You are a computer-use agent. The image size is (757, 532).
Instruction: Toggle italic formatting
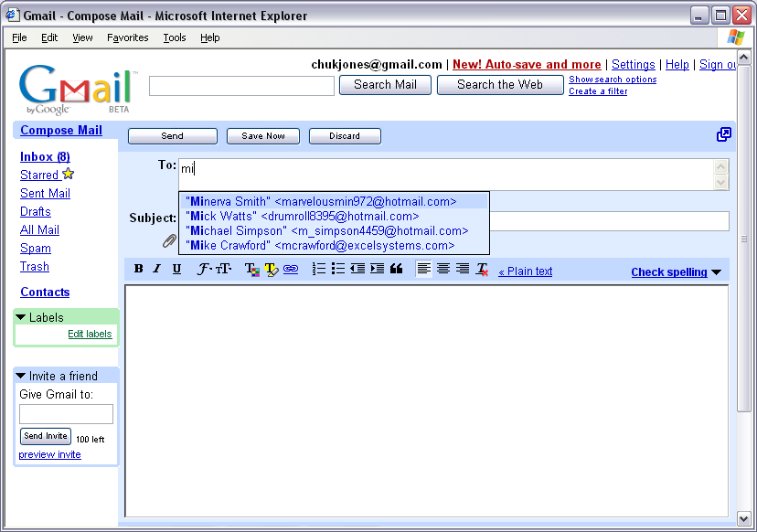tap(157, 269)
